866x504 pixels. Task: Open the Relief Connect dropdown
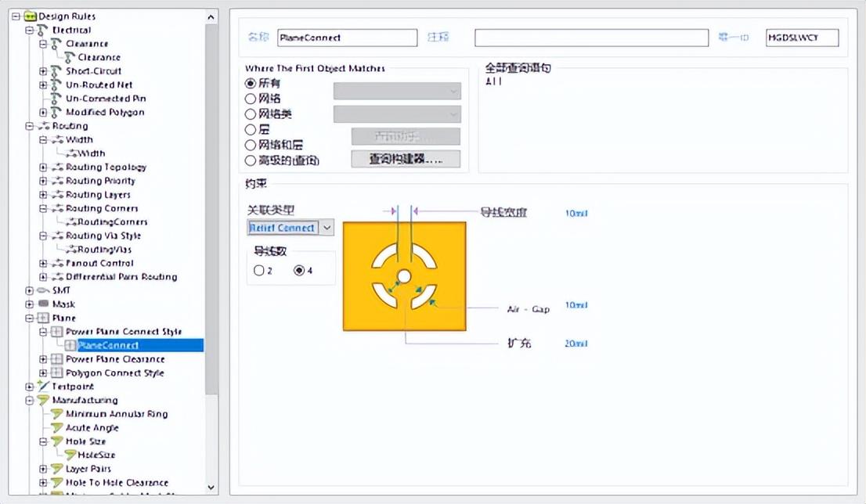[x=327, y=228]
